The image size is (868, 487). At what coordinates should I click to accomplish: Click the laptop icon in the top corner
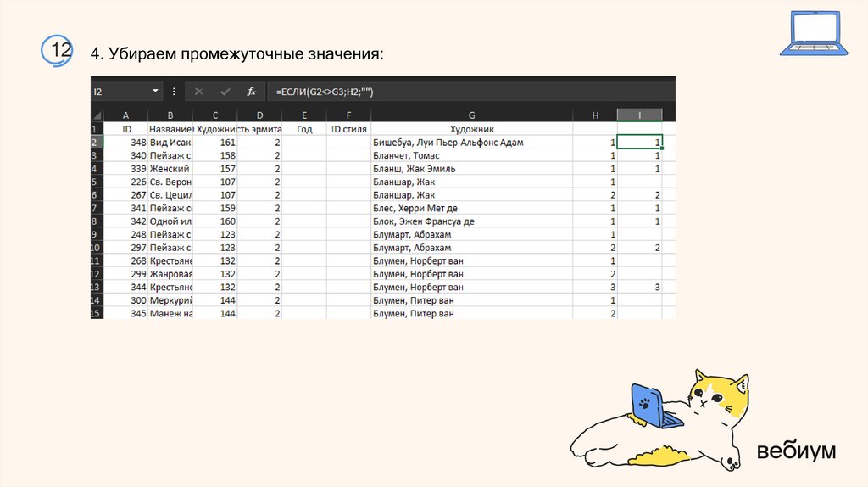[814, 33]
